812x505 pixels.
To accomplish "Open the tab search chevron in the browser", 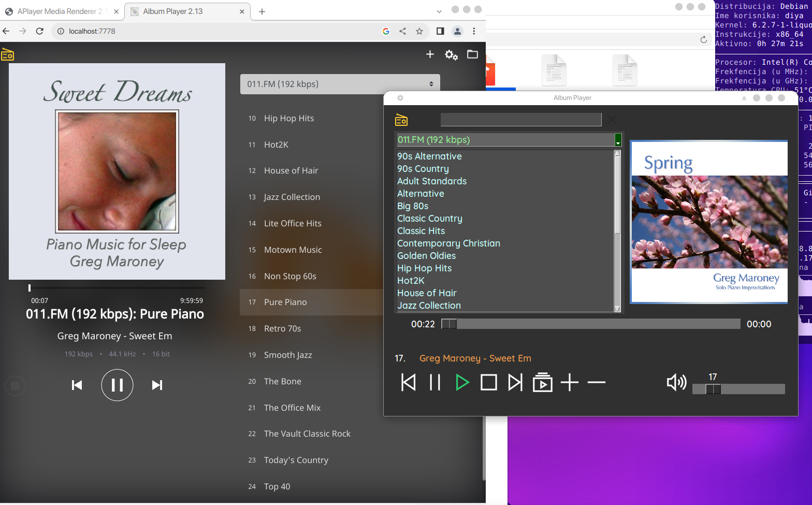I will [x=439, y=11].
